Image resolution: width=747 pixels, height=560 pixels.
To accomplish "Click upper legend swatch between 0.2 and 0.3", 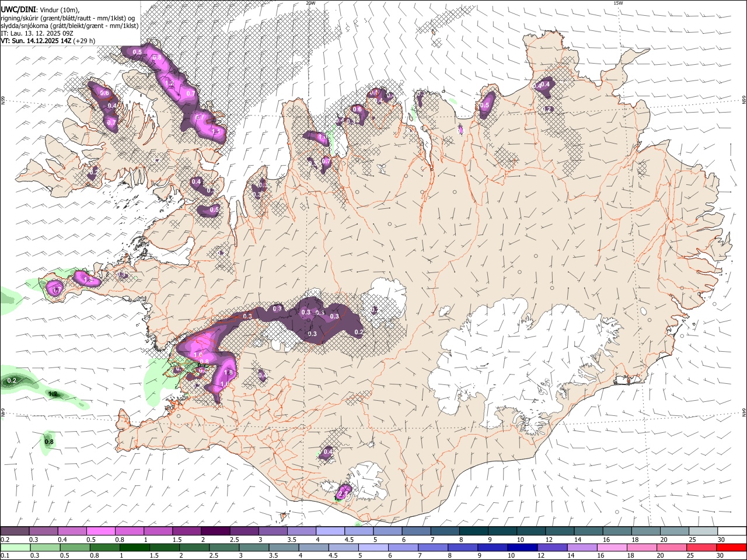I will [x=15, y=531].
